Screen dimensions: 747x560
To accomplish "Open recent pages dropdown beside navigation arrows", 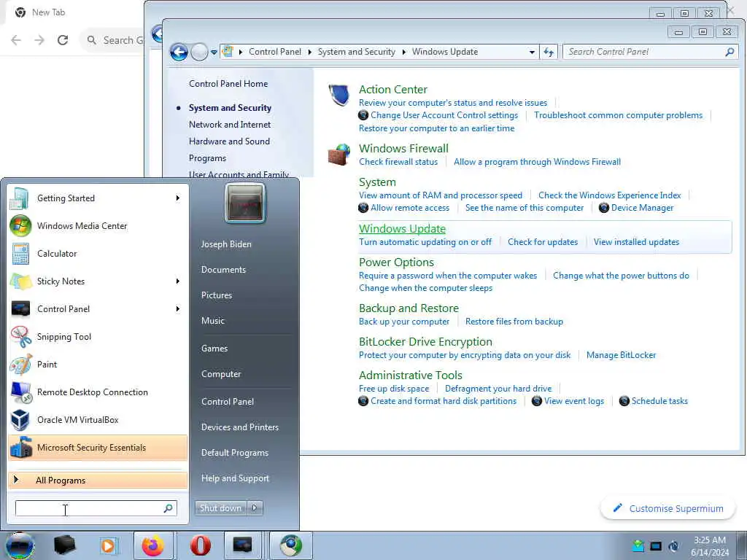I will 214,52.
